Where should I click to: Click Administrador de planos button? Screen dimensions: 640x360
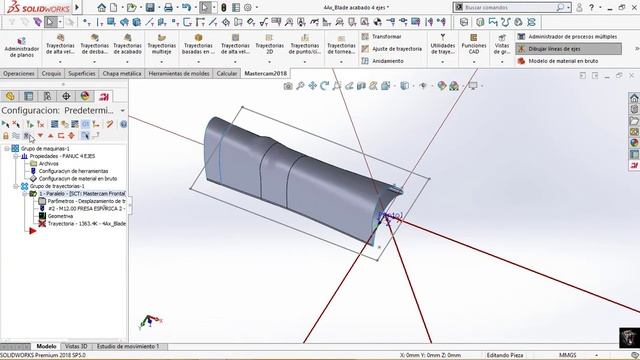coord(22,48)
